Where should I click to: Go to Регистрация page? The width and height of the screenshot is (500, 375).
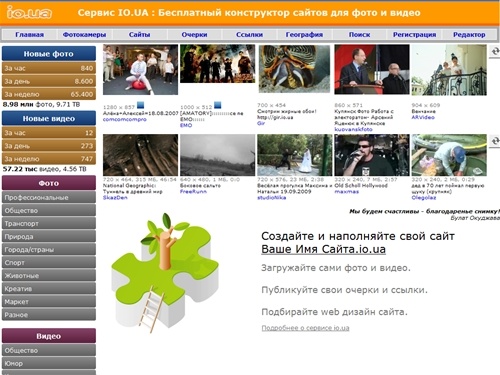(414, 35)
